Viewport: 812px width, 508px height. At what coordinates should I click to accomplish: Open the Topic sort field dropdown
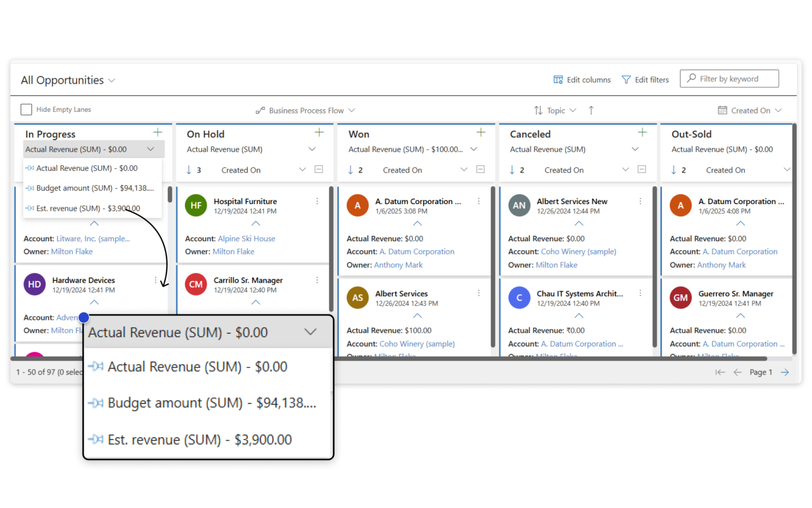pos(555,110)
